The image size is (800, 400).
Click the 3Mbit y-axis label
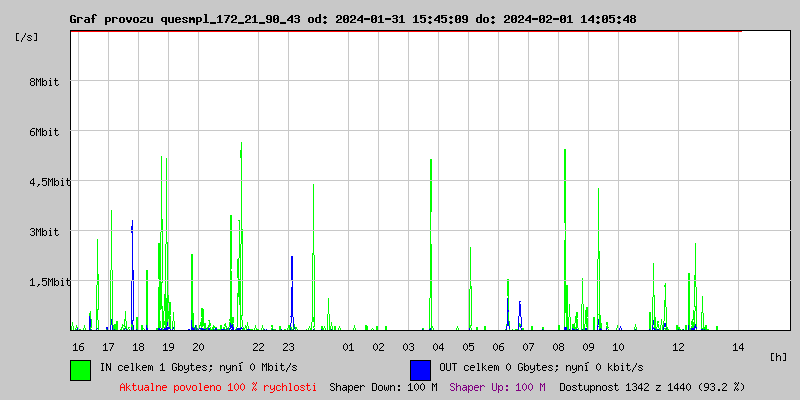44,232
